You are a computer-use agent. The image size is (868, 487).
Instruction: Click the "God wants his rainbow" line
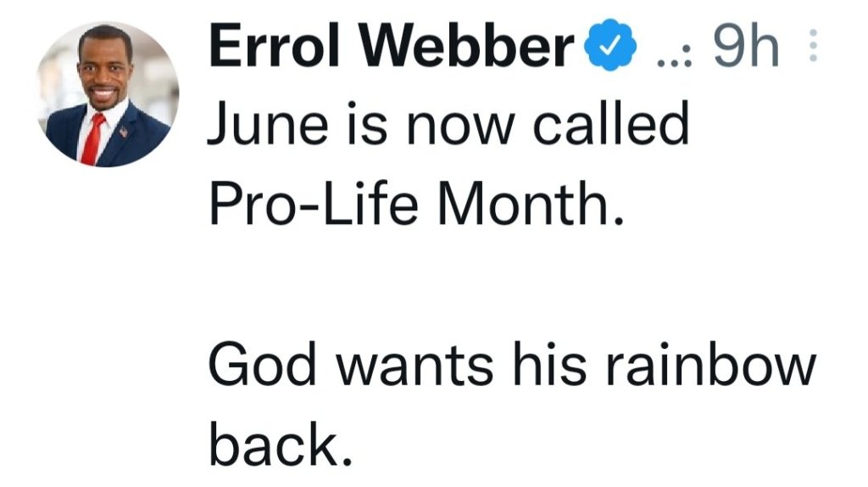[512, 364]
